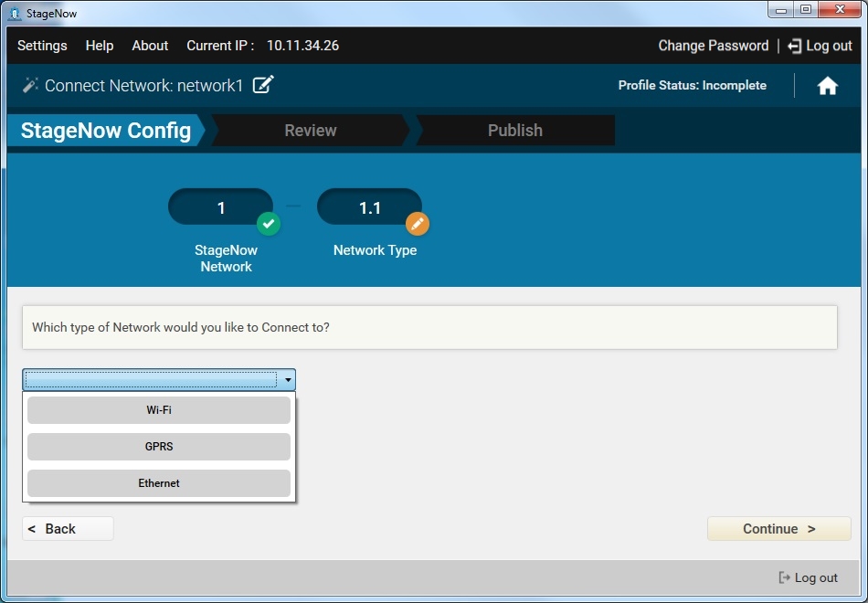The image size is (868, 603).
Task: Click the orange pencil badge on step 1.1
Action: [417, 224]
